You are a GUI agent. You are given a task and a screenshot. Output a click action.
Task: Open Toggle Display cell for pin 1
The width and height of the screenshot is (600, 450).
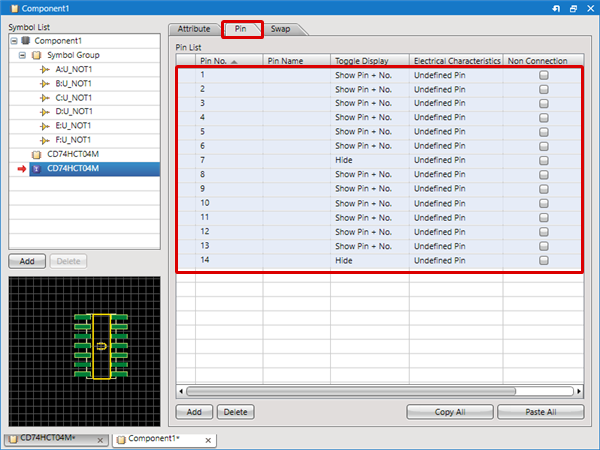(370, 75)
